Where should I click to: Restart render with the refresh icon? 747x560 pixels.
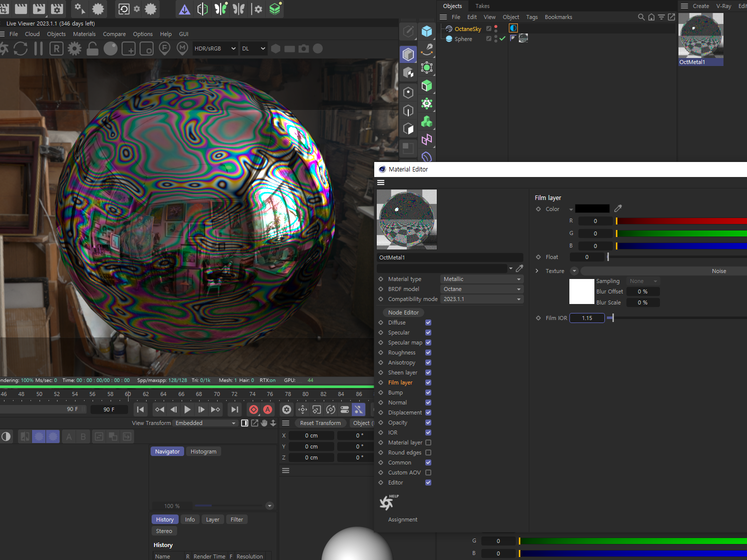click(x=21, y=48)
